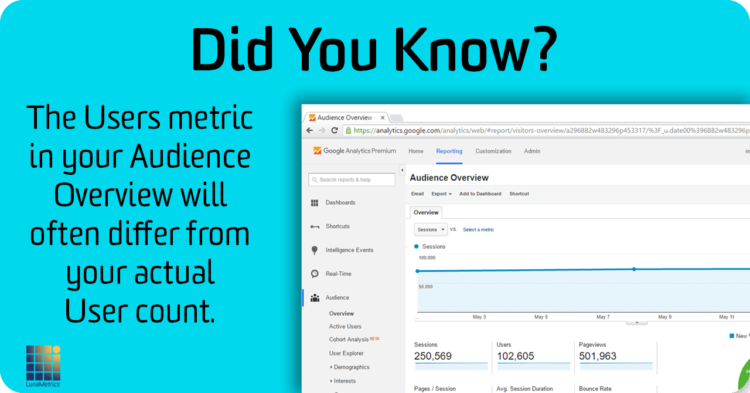This screenshot has height=393, width=750.
Task: Select the Audience people icon
Action: [x=315, y=297]
